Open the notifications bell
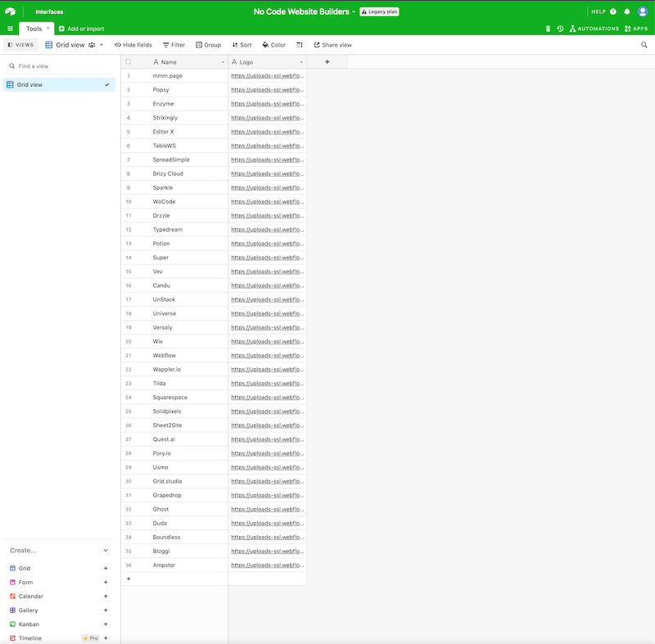 629,11
